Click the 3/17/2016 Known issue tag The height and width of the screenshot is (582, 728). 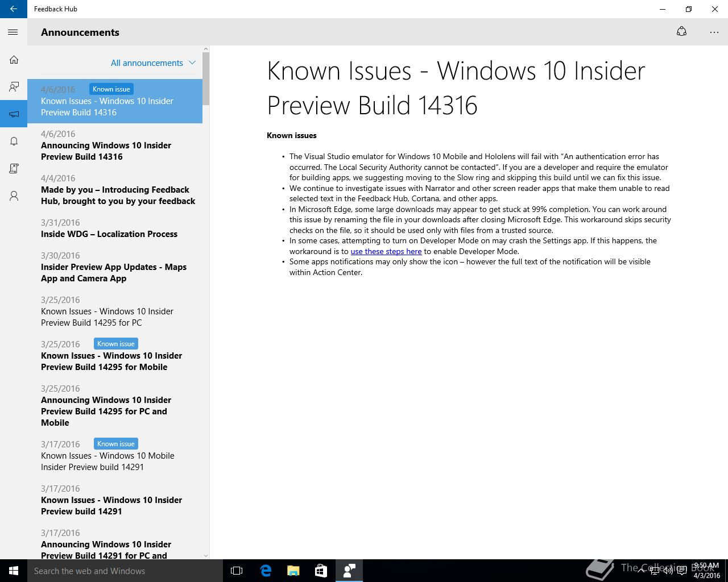coord(116,444)
